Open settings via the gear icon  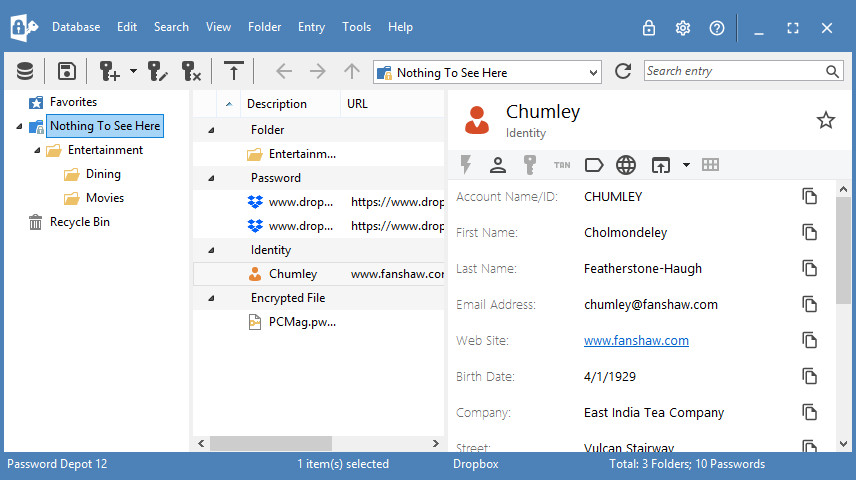(683, 27)
